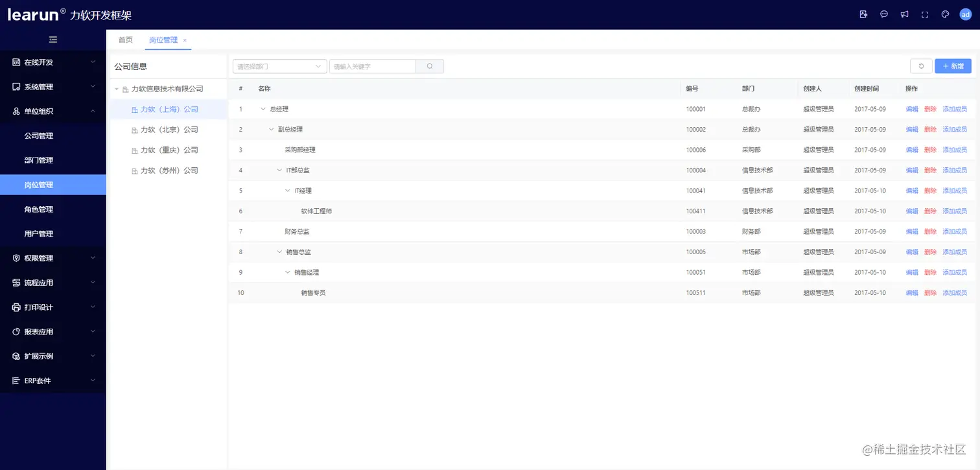This screenshot has height=470, width=980.
Task: Click the 单位组织 people icon
Action: coord(16,112)
